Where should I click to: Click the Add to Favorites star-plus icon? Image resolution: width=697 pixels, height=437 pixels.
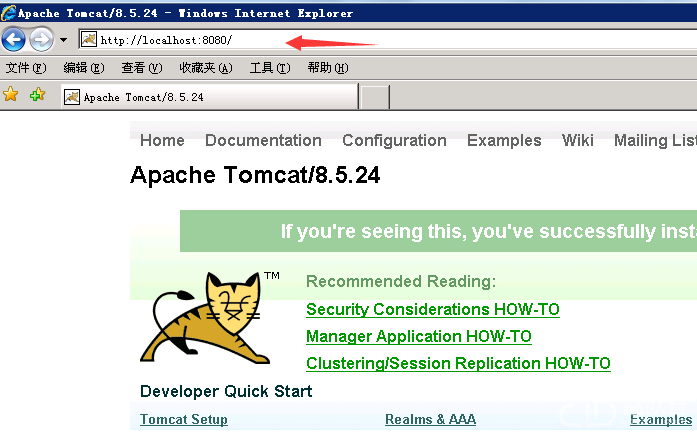point(37,94)
